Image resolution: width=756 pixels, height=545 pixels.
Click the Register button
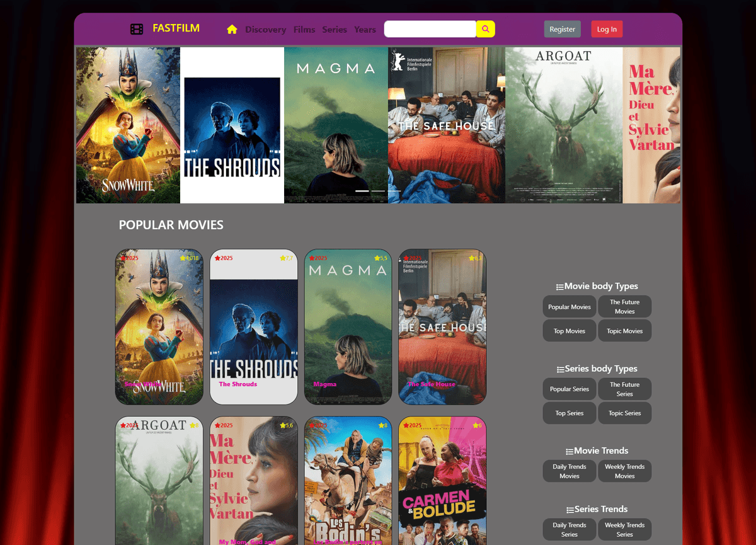point(562,29)
